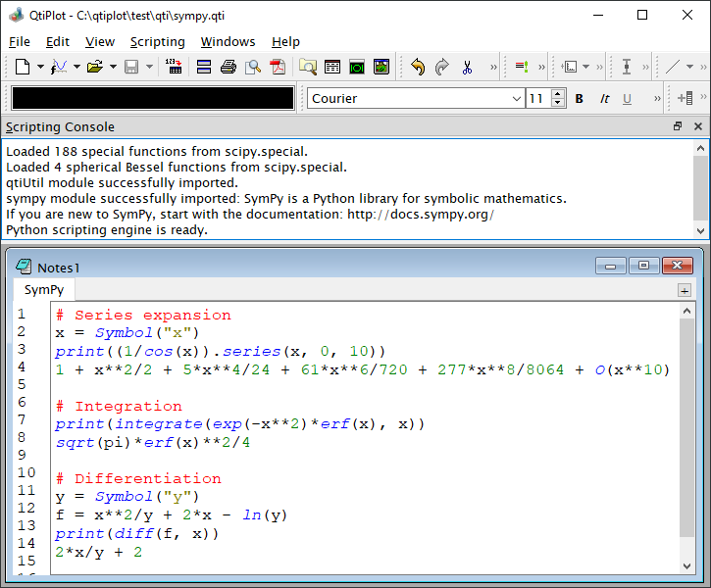Click the add tab plus button
711x588 pixels.
pyautogui.click(x=684, y=290)
